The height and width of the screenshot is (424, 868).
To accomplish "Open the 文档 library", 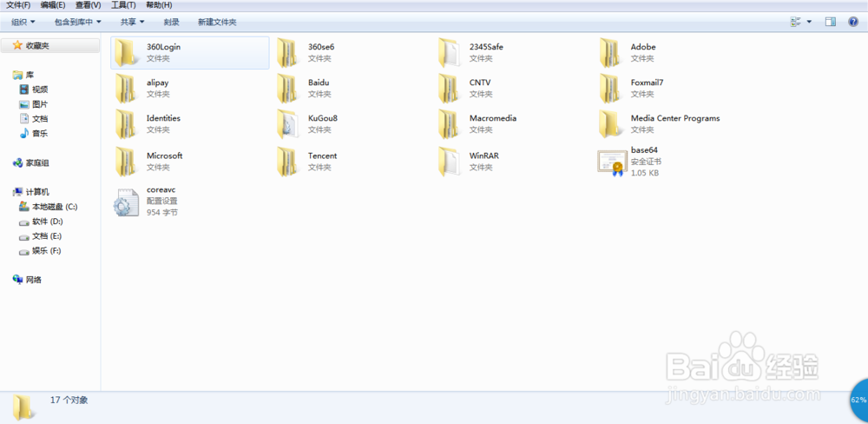I will click(x=40, y=119).
